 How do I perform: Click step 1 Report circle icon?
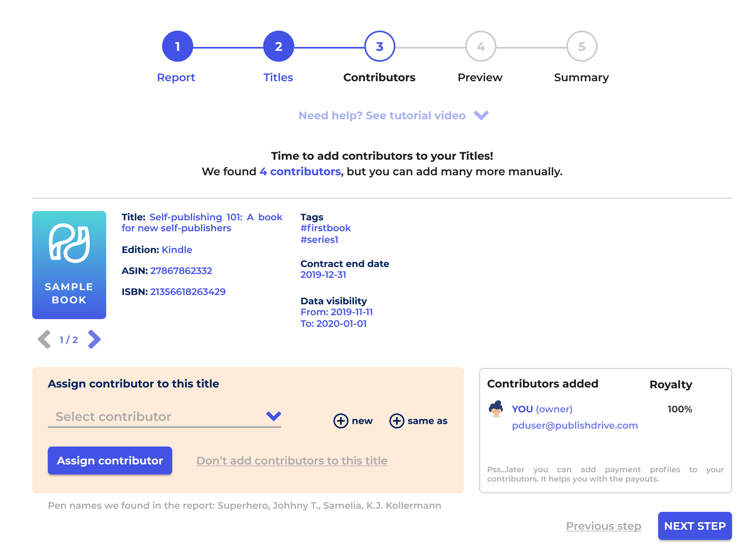(177, 46)
